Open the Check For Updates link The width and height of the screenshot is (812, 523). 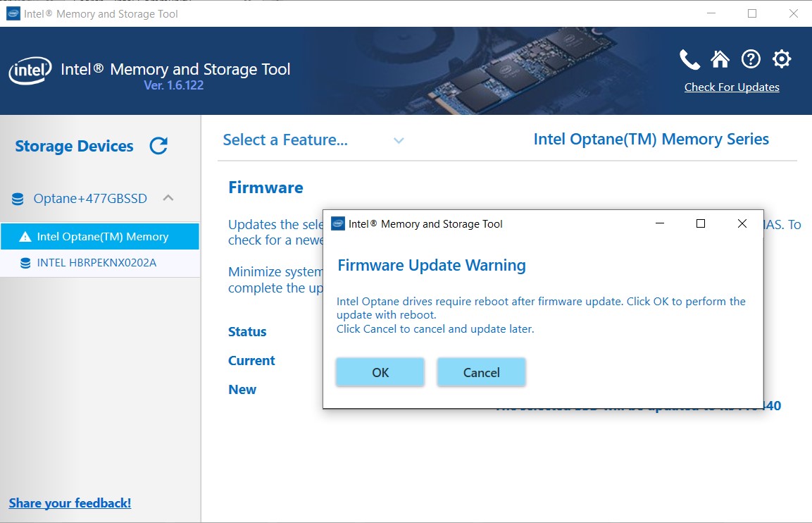(x=732, y=87)
